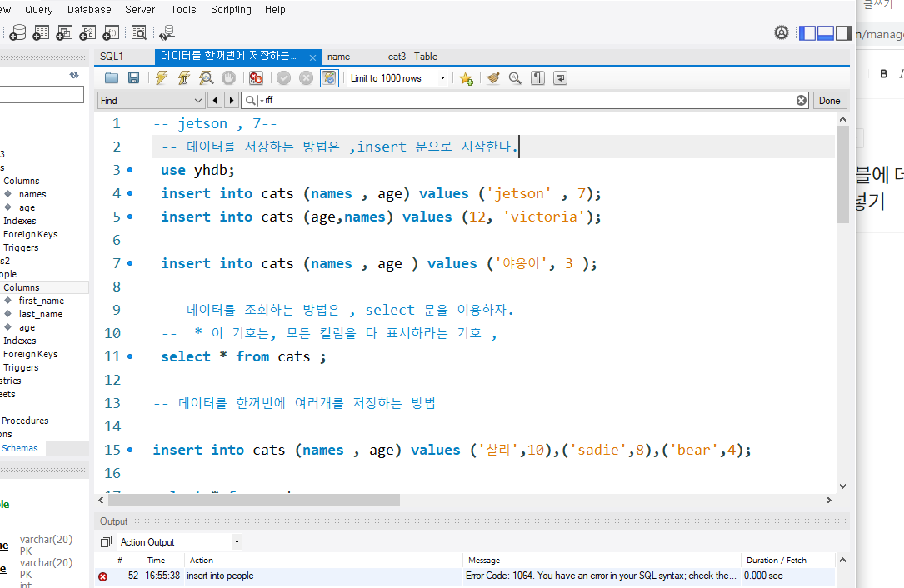Click the create new table icon
904x588 pixels.
pyautogui.click(x=41, y=32)
